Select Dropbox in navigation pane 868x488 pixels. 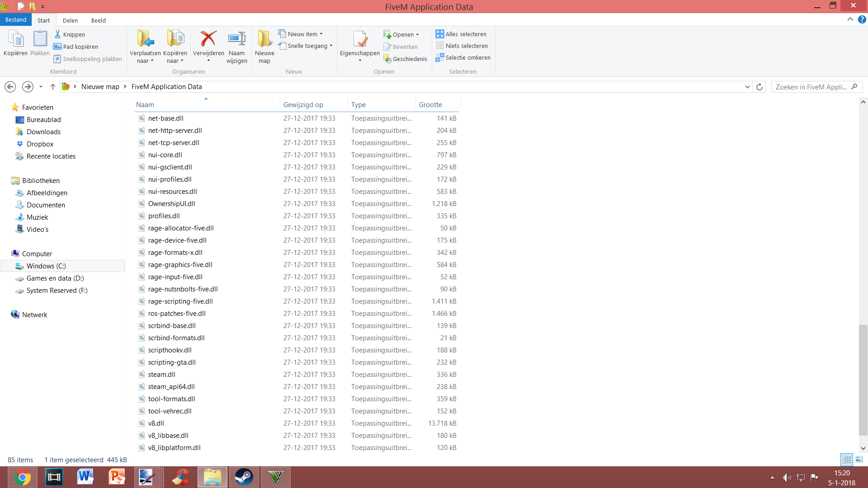click(x=40, y=144)
